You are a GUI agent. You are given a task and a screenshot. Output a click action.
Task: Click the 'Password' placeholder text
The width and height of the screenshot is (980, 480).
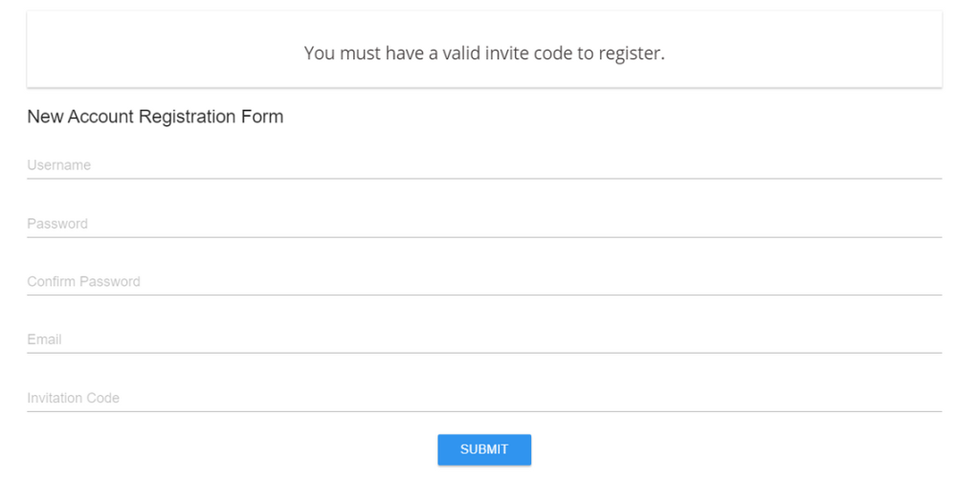57,224
